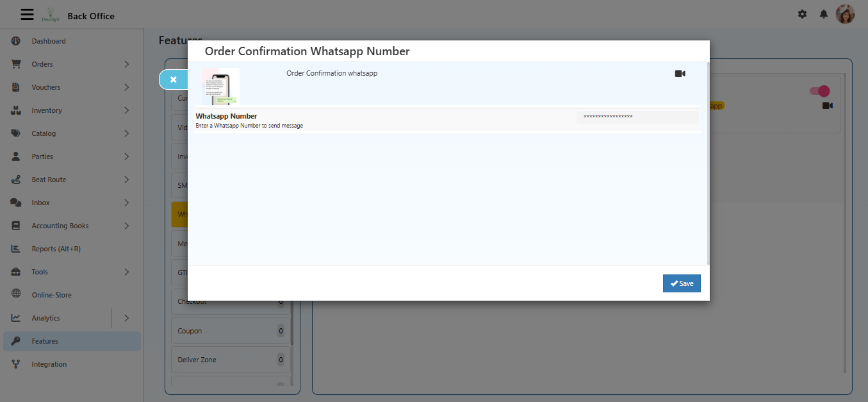Play the Order Confirmation whatsapp tutorial video icon

[x=679, y=73]
